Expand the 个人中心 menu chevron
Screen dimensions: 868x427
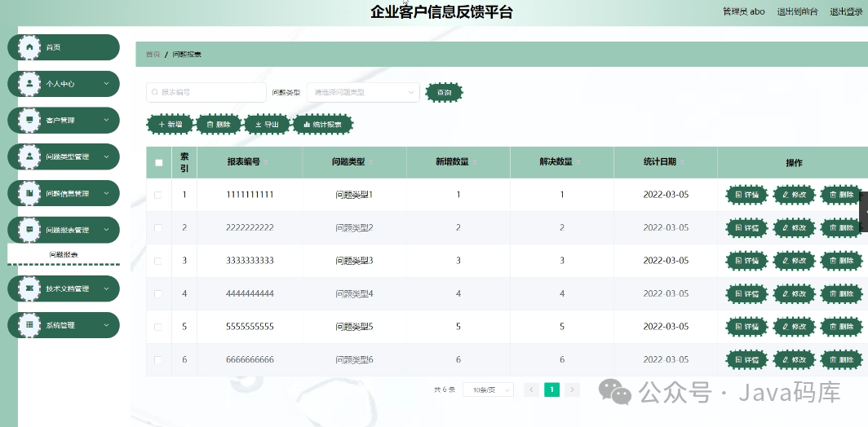click(x=106, y=84)
